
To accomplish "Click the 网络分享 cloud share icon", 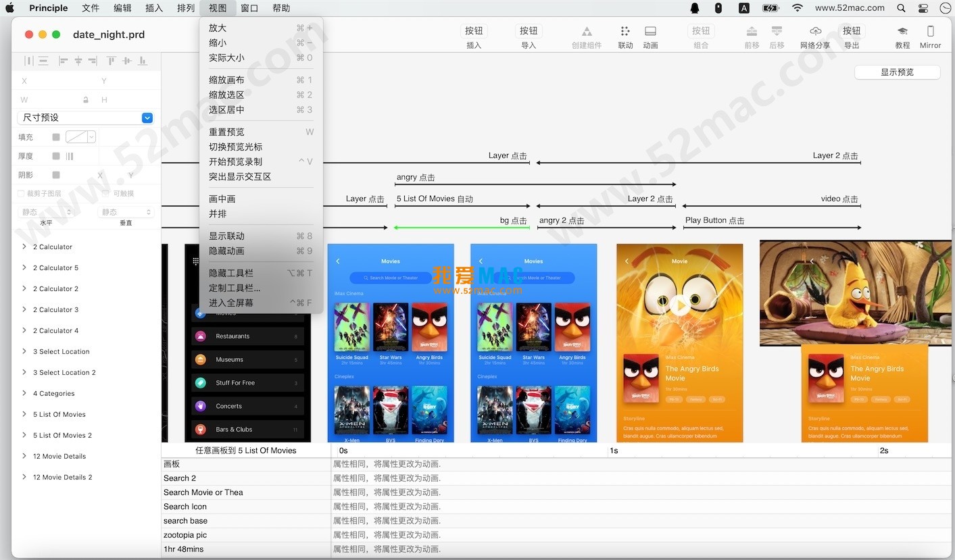I will pyautogui.click(x=815, y=32).
